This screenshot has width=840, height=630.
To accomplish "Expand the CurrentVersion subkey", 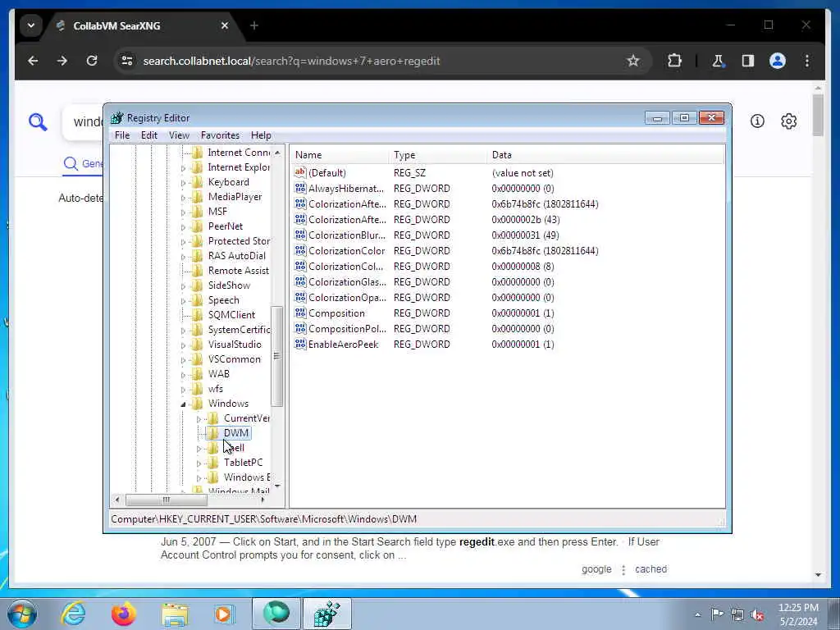I will [199, 419].
